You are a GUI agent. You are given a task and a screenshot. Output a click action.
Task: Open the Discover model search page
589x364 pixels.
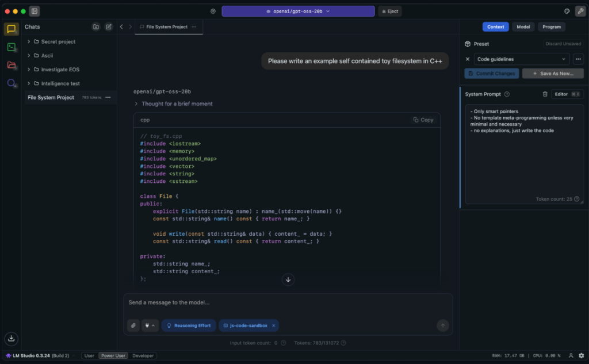click(x=12, y=83)
